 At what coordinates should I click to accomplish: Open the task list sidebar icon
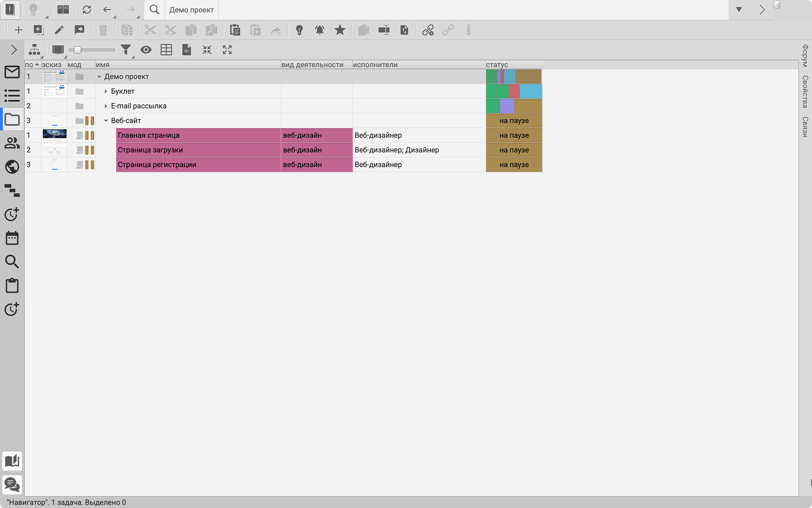(12, 95)
